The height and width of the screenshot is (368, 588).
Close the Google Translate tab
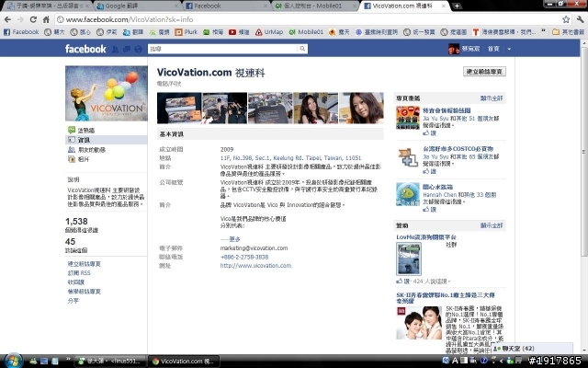point(176,6)
